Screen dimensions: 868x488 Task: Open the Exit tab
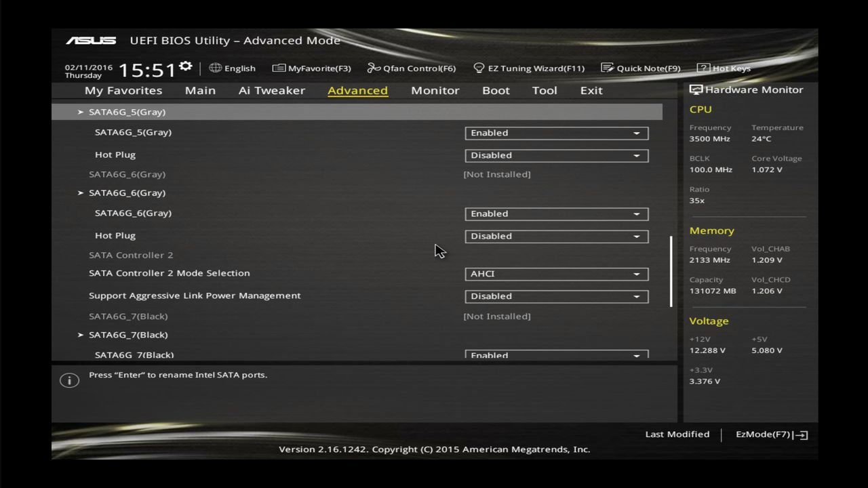point(591,90)
